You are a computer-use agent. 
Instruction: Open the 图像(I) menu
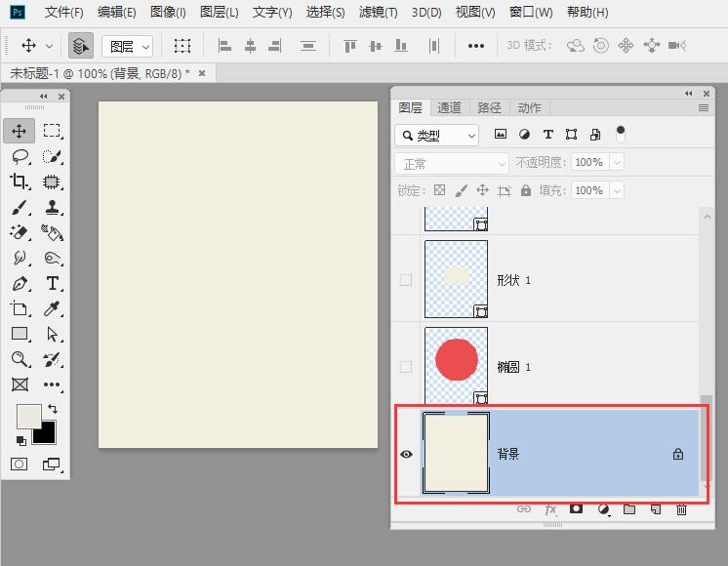point(168,12)
